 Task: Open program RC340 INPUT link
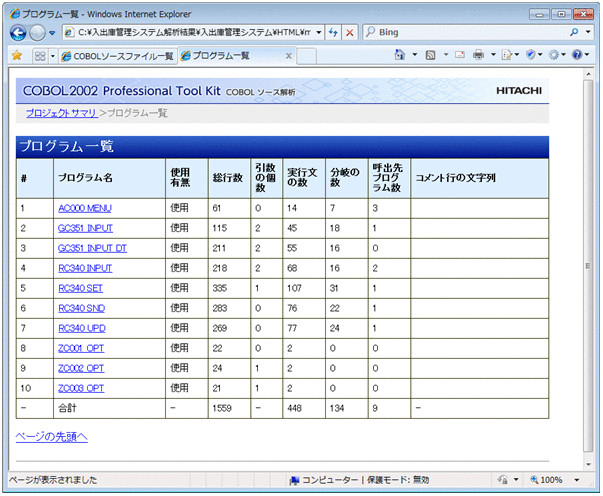click(85, 268)
